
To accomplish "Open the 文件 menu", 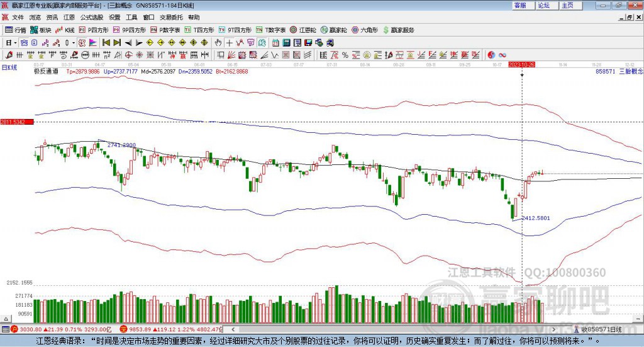I will (x=18, y=17).
